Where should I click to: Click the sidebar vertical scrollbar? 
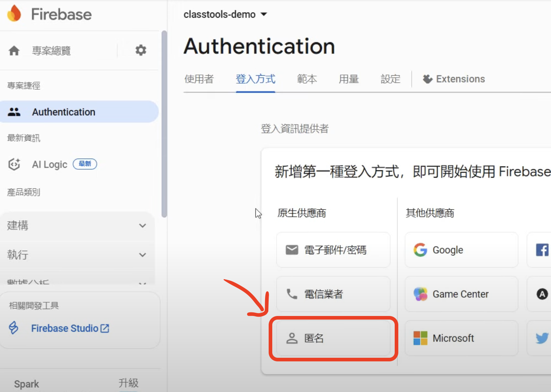[x=164, y=124]
